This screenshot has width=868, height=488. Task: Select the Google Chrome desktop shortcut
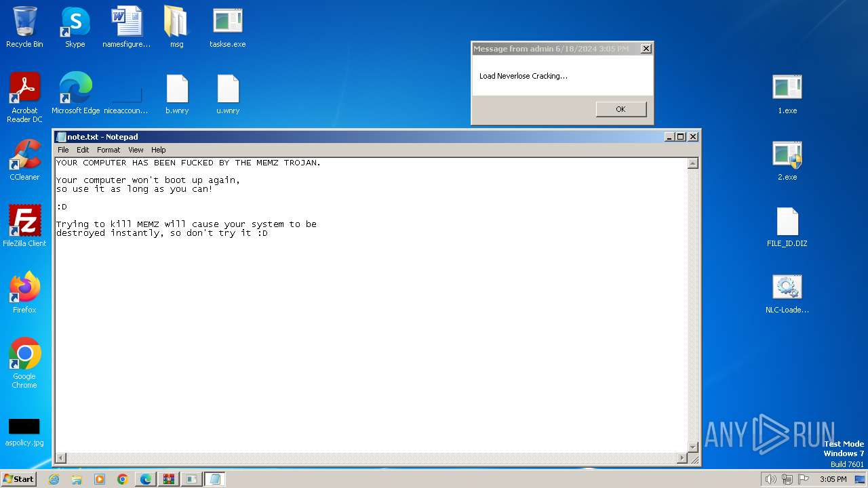24,363
